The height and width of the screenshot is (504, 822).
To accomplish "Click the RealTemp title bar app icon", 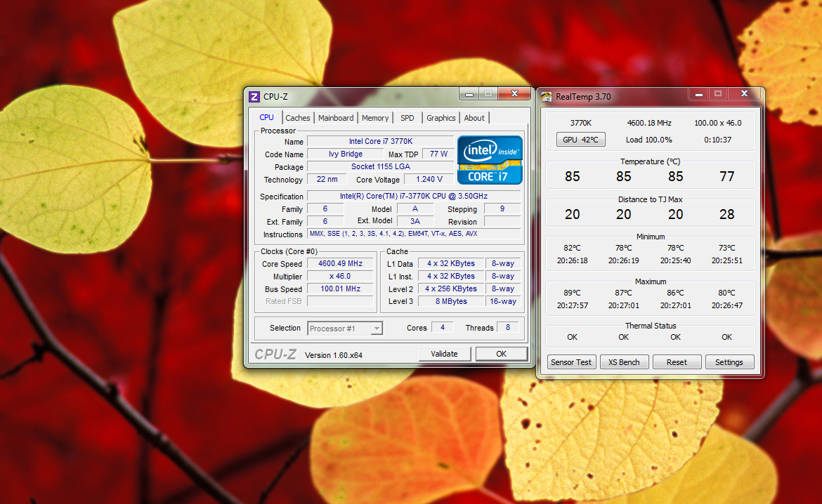I will 547,96.
